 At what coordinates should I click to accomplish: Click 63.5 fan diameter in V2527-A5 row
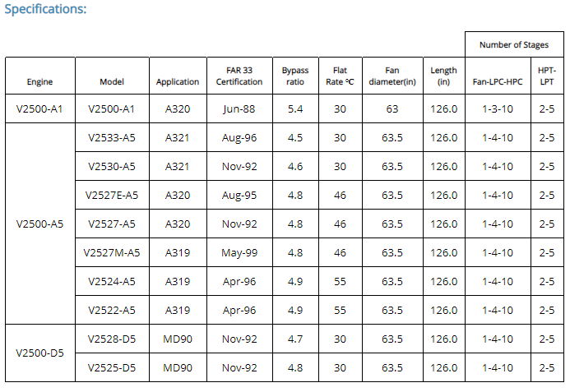tap(392, 224)
